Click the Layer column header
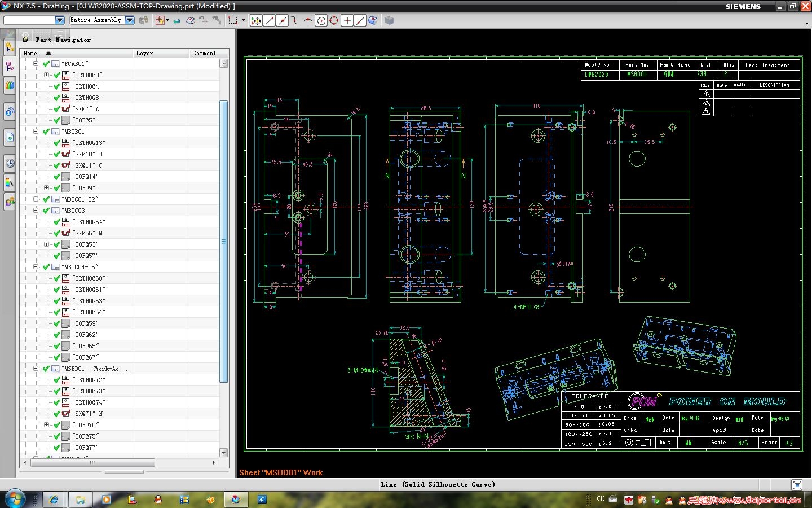Screen dimensions: 812x508 tap(161, 53)
